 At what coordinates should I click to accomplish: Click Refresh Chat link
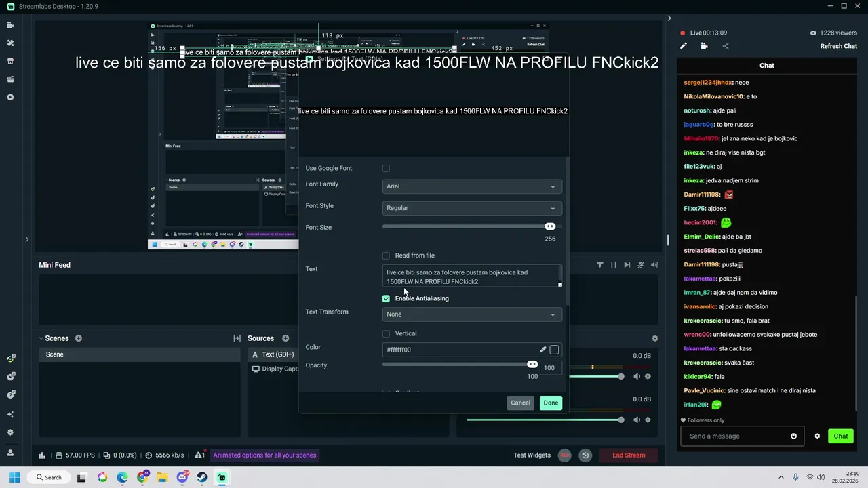point(839,46)
